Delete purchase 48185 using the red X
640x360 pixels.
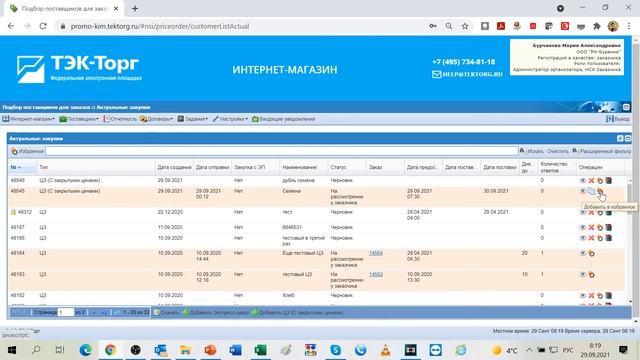[591, 238]
